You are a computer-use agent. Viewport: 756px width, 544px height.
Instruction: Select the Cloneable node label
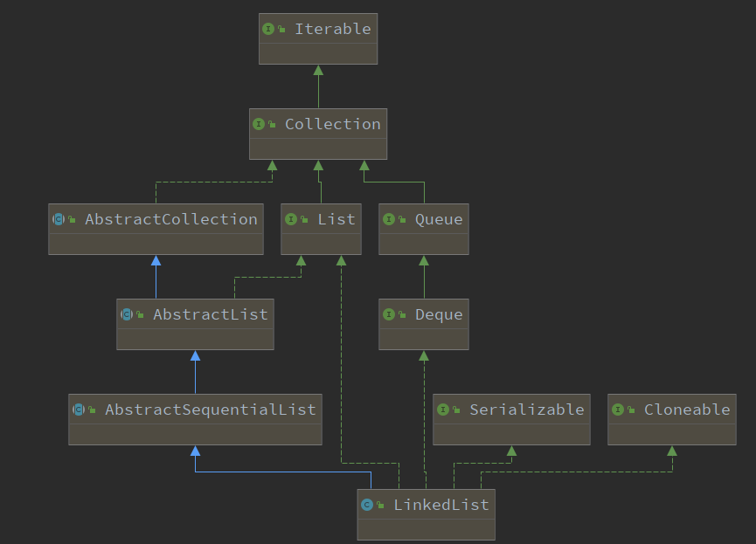[x=687, y=410]
